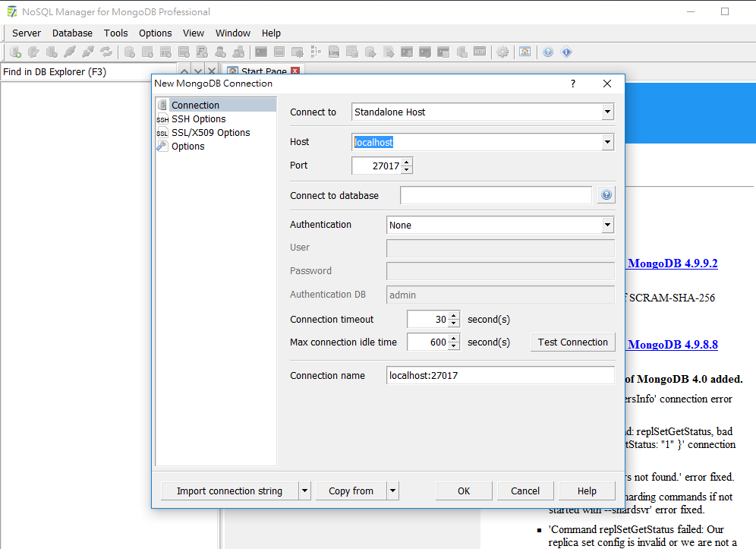
Task: Open the Server menu
Action: tap(27, 33)
